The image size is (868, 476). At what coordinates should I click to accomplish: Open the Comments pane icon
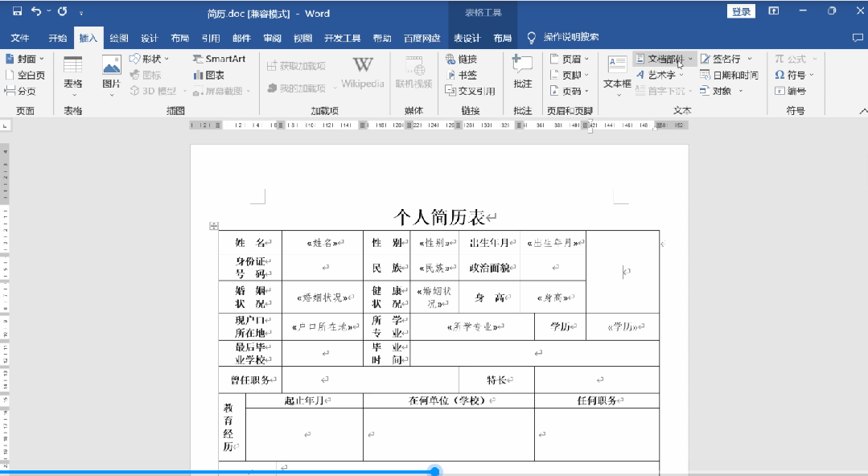tap(858, 38)
